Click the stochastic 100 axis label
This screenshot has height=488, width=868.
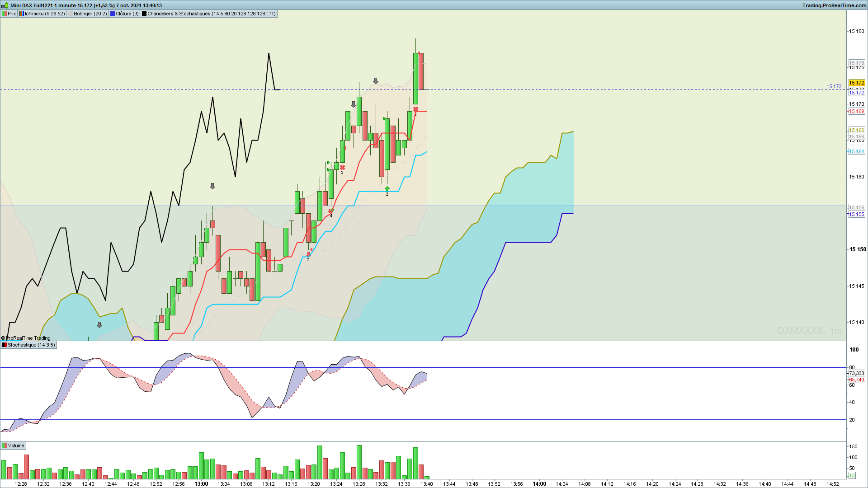click(x=854, y=349)
